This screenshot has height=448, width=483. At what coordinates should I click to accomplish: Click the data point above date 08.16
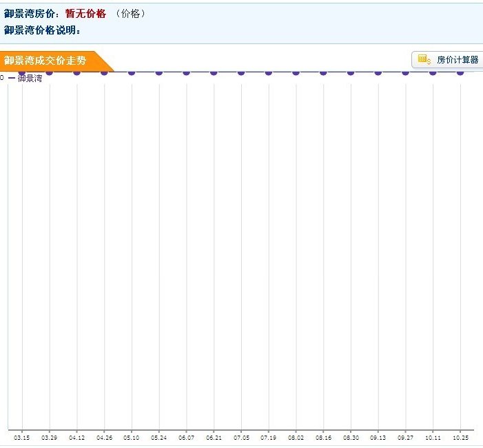[323, 72]
